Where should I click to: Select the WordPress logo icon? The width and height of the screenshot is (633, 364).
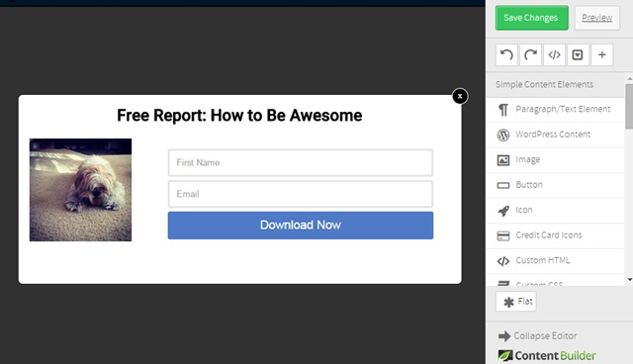503,135
